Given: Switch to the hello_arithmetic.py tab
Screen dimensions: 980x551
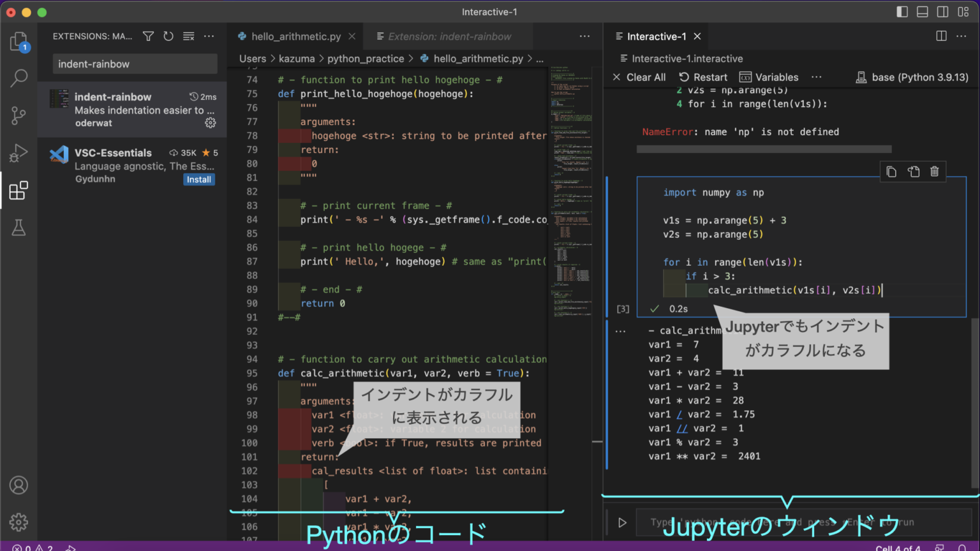Looking at the screenshot, I should [x=295, y=36].
